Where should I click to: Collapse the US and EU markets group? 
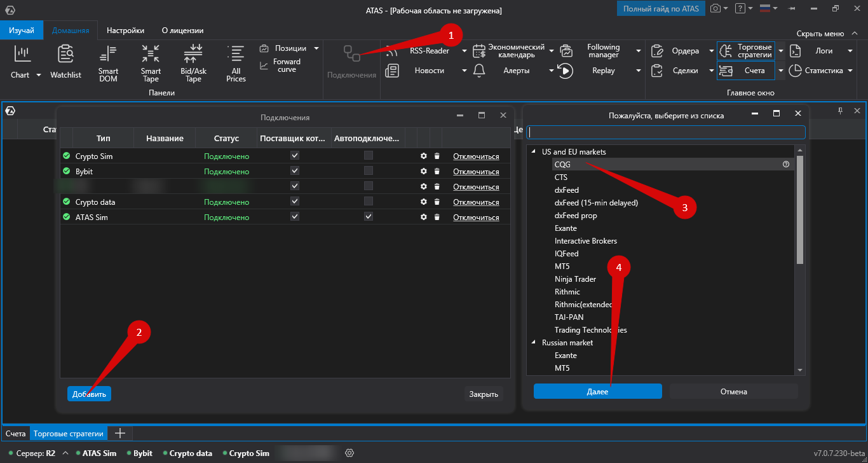tap(533, 152)
